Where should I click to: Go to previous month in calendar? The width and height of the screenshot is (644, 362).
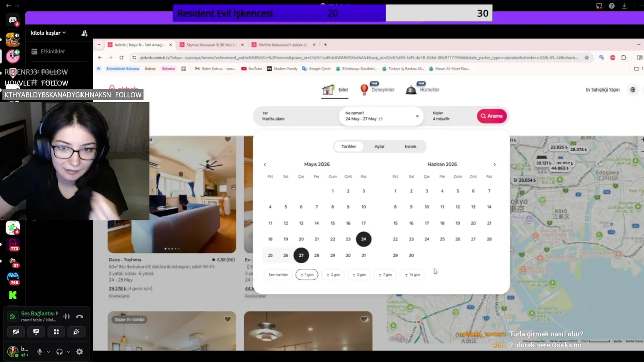pos(265,165)
